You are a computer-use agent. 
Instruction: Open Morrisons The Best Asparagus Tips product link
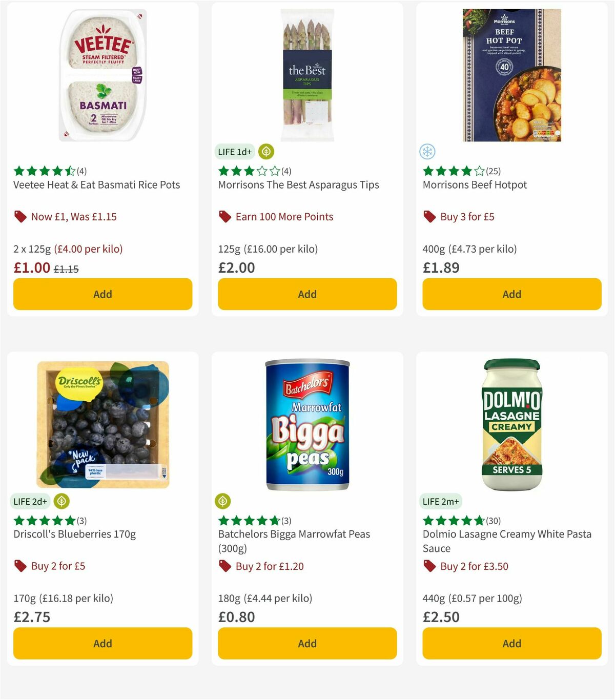(x=299, y=185)
